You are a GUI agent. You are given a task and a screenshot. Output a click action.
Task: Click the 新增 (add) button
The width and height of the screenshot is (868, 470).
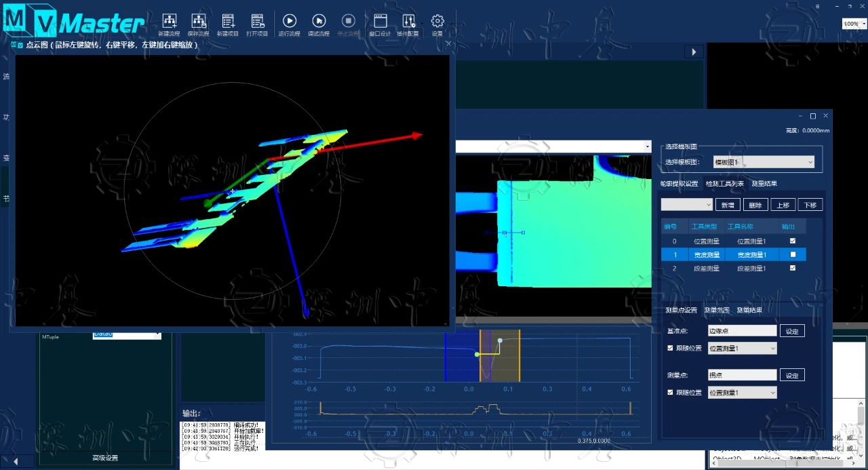(x=726, y=205)
